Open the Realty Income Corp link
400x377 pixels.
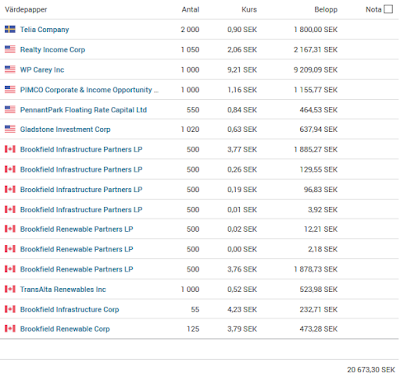coord(52,50)
